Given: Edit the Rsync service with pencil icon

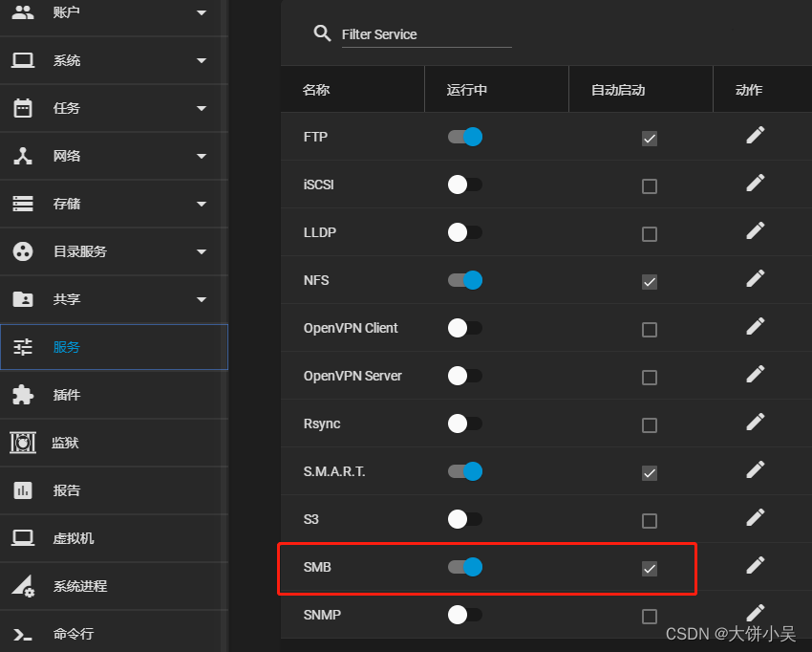Looking at the screenshot, I should (x=755, y=422).
